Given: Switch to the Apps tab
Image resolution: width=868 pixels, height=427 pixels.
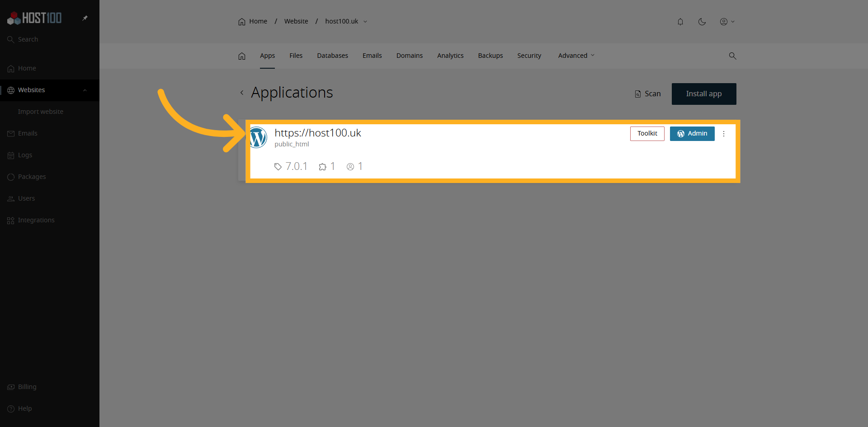Looking at the screenshot, I should click(x=267, y=56).
